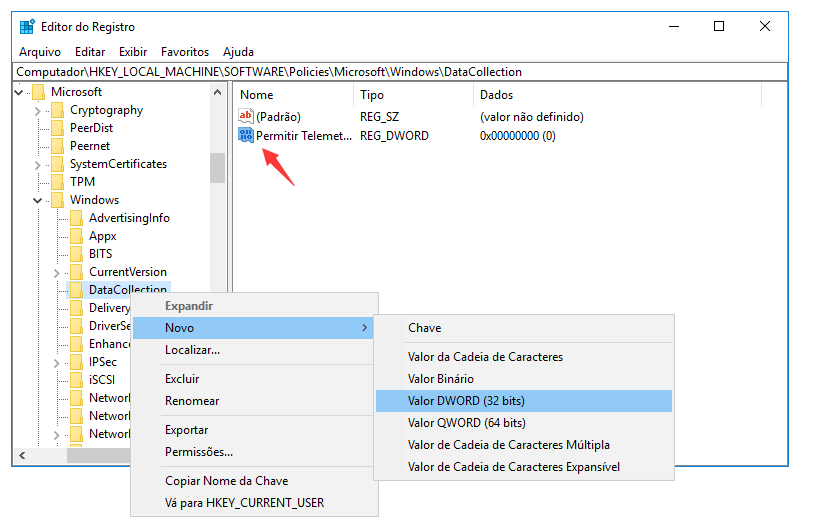
Task: Select the PeerDist folder icon
Action: pyautogui.click(x=58, y=128)
